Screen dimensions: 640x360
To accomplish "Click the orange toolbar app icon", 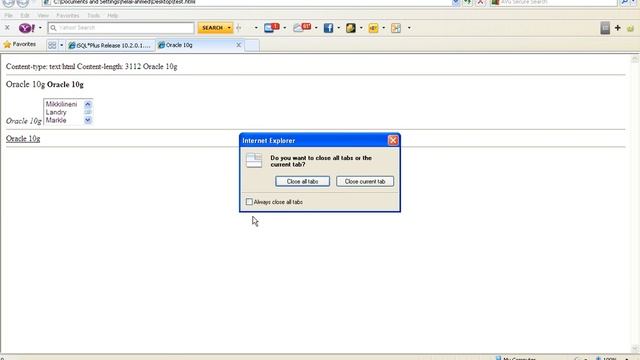I will coord(373,28).
